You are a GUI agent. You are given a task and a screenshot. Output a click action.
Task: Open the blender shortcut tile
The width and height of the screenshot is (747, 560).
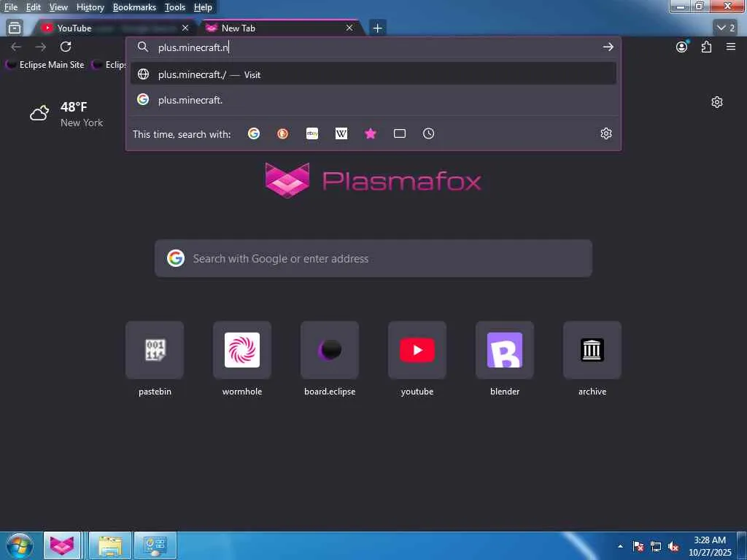pos(505,350)
